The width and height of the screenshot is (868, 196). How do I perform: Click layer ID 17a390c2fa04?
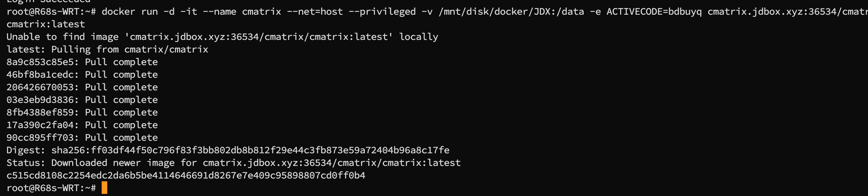(x=40, y=125)
